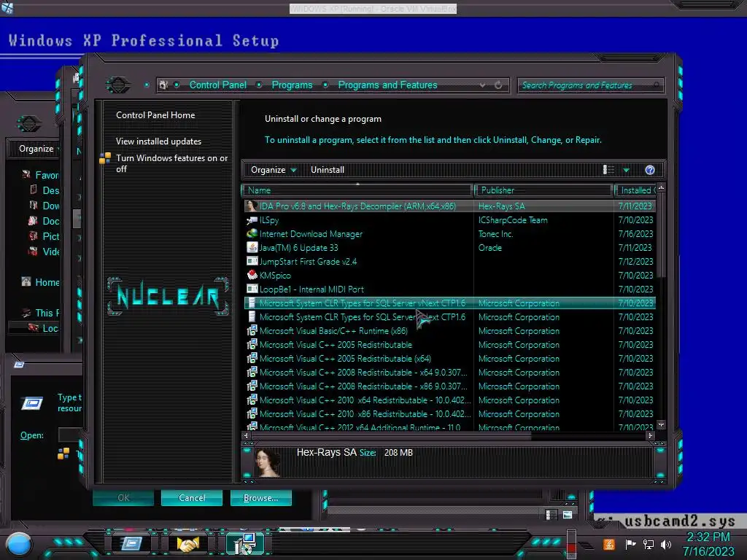747x560 pixels.
Task: Sort by the Publisher column header
Action: [543, 190]
